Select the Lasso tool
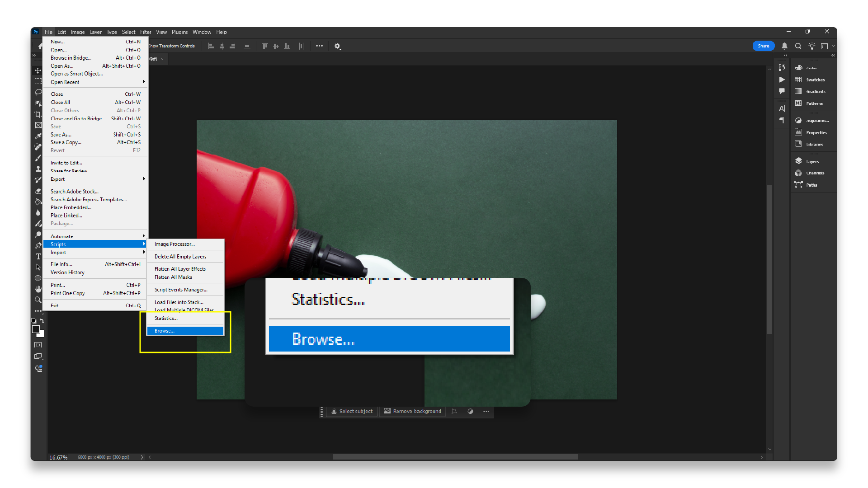This screenshot has height=488, width=868. pos(38,92)
